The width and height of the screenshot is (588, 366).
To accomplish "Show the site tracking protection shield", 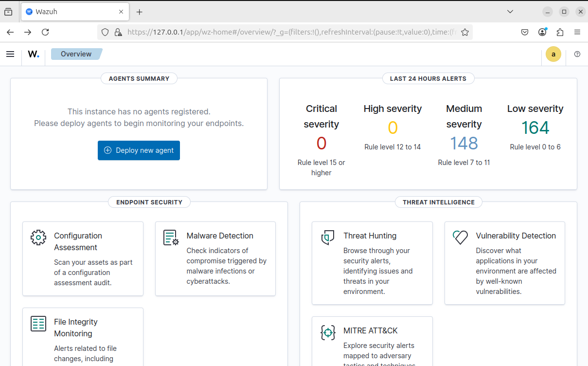I will point(105,32).
